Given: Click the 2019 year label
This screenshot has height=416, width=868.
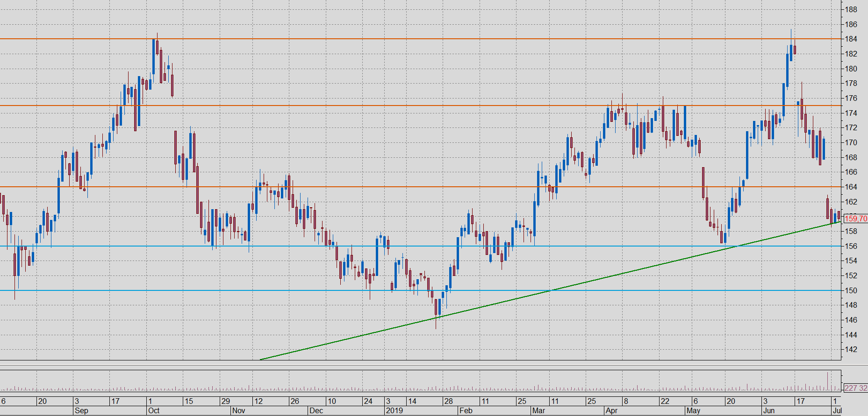Looking at the screenshot, I should [x=394, y=410].
